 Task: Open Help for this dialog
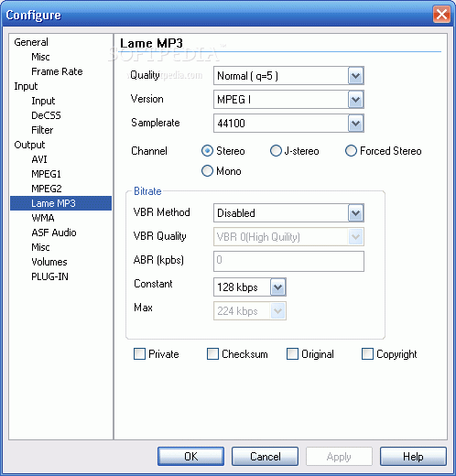pos(413,457)
